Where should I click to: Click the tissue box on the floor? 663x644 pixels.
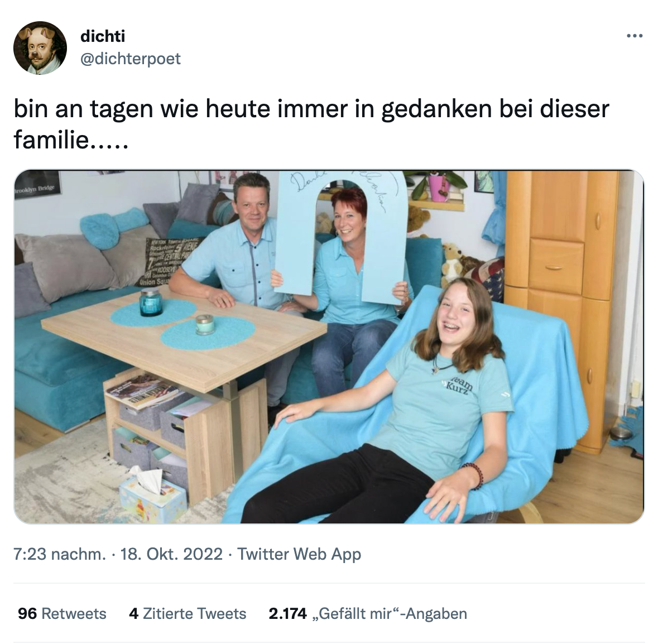click(x=152, y=495)
